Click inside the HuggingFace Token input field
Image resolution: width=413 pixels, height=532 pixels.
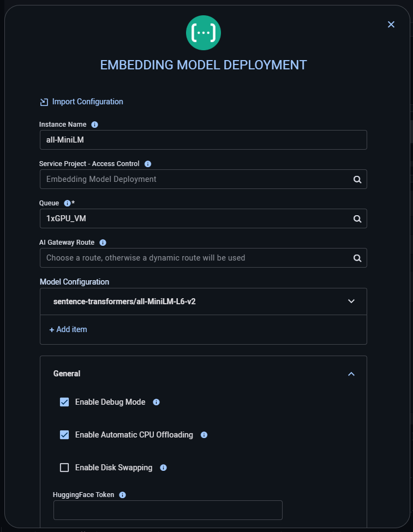pyautogui.click(x=167, y=510)
